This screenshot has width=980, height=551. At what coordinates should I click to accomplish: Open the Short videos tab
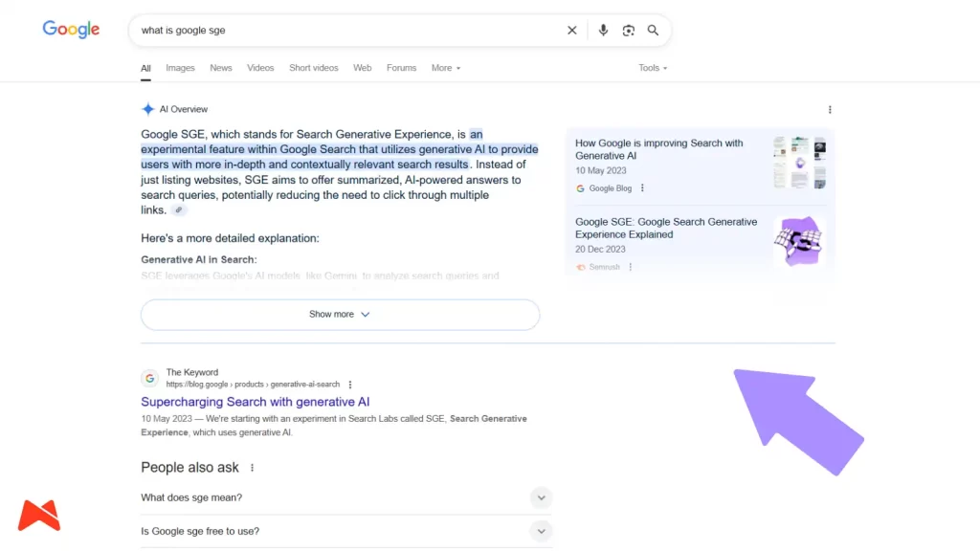(313, 68)
